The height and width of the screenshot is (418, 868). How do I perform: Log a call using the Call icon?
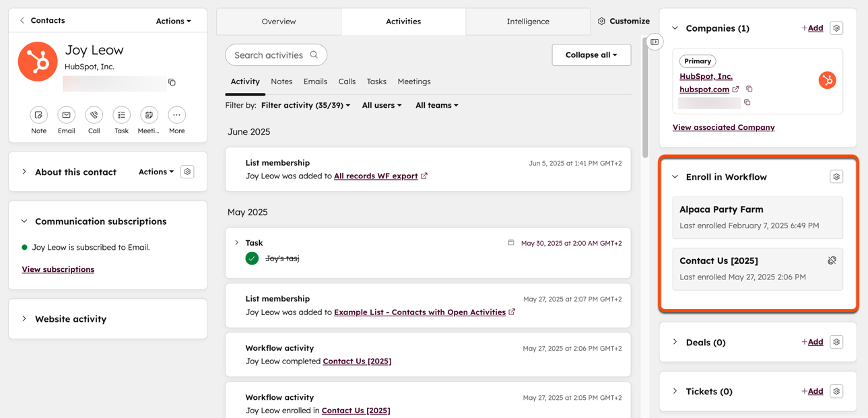[x=94, y=115]
